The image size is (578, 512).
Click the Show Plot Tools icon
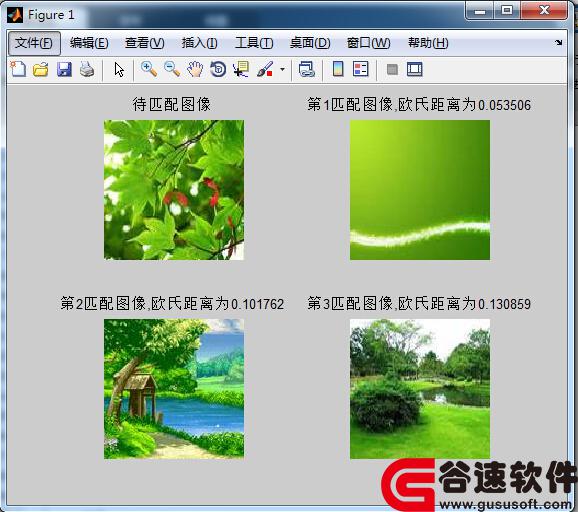(415, 69)
